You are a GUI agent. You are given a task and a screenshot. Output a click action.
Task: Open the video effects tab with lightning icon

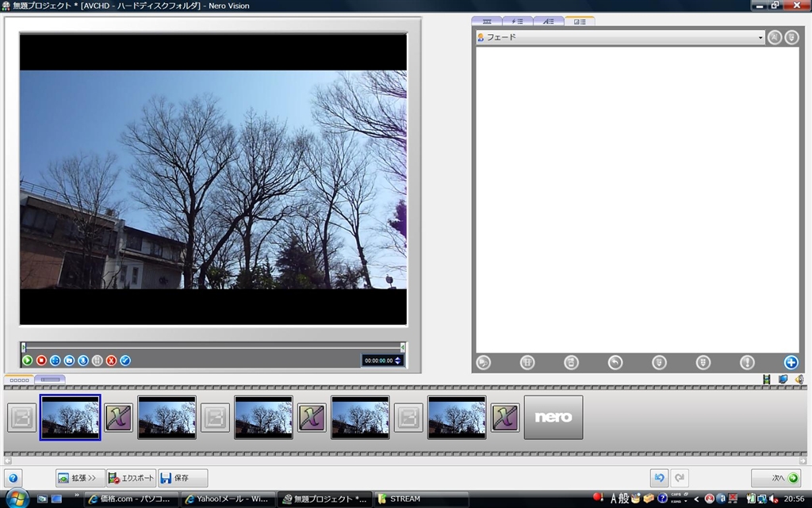[x=517, y=21]
